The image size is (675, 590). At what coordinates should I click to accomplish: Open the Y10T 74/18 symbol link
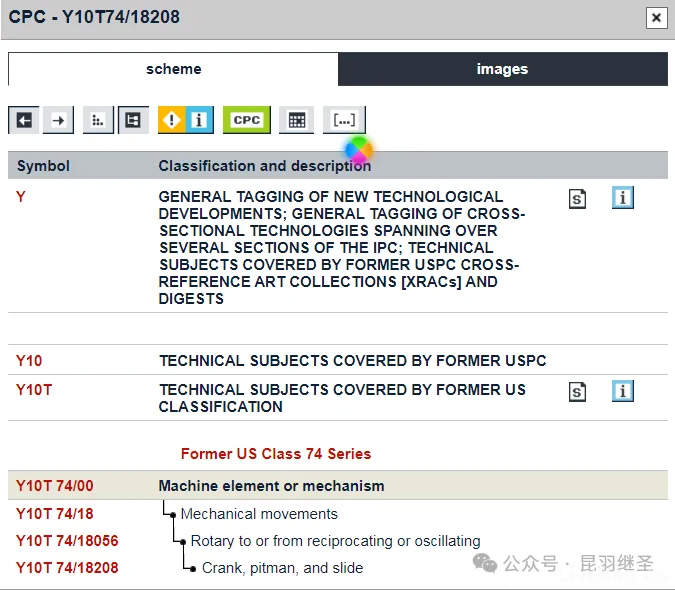tap(54, 514)
